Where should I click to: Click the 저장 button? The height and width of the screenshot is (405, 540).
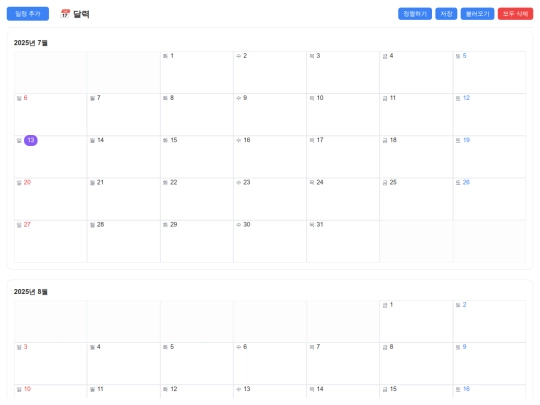[x=446, y=14]
